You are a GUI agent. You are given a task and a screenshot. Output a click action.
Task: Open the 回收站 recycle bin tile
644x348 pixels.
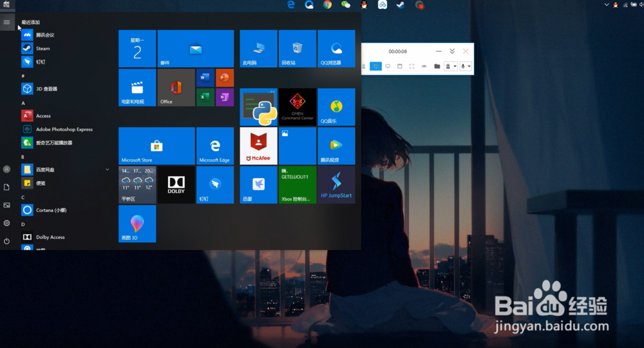click(298, 48)
